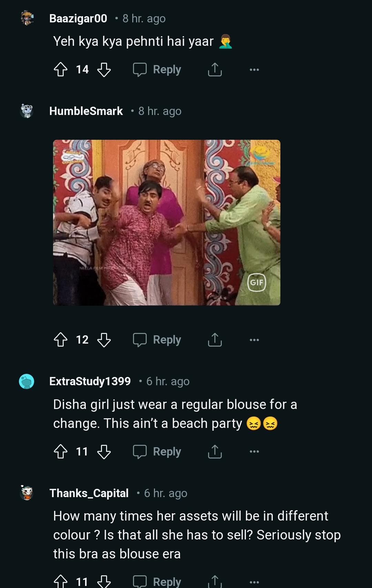Screen dimensions: 372x588
Task: Downvote HumbleSmark's GIF comment
Action: pos(104,340)
